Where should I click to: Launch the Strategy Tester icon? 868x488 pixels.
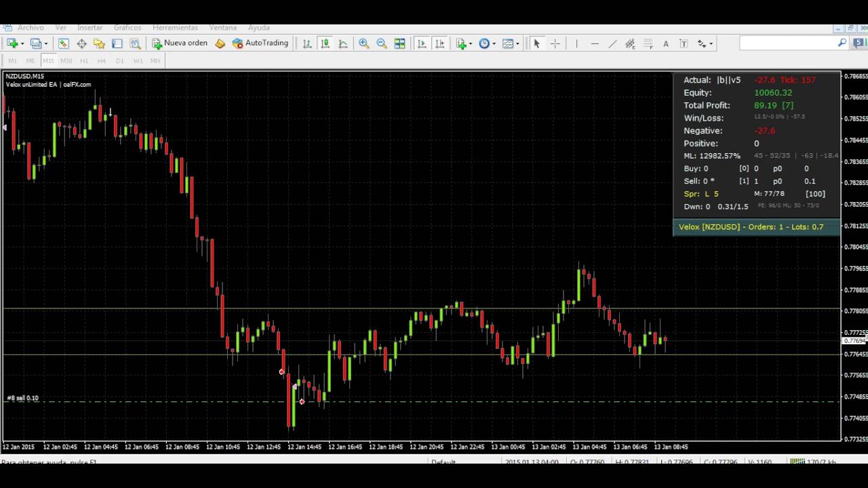[x=135, y=43]
